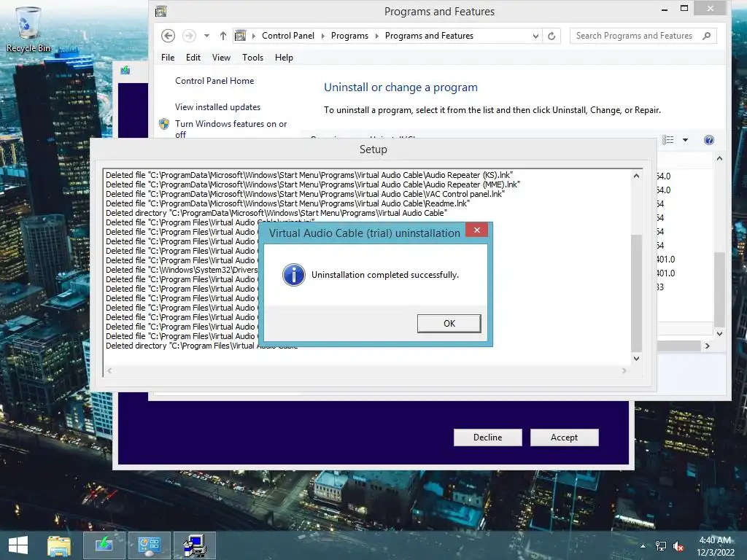Click the Windows Start button
The height and width of the screenshot is (560, 747).
18,545
